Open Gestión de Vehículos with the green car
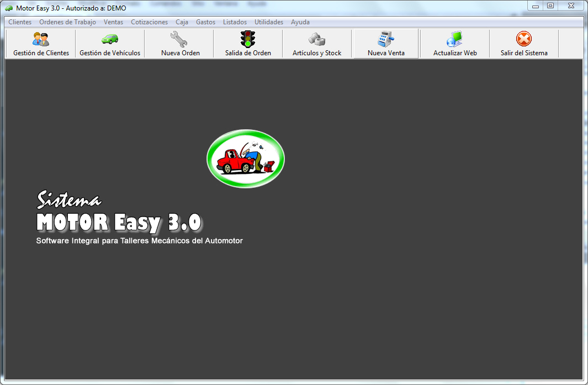Image resolution: width=588 pixels, height=385 pixels. (x=110, y=44)
